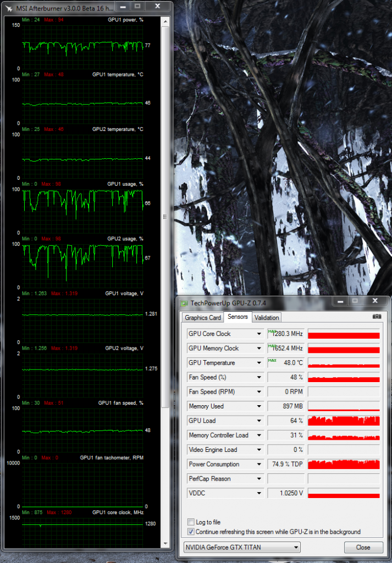Open the GPU Load dropdown arrow
The height and width of the screenshot is (563, 392).
click(259, 421)
